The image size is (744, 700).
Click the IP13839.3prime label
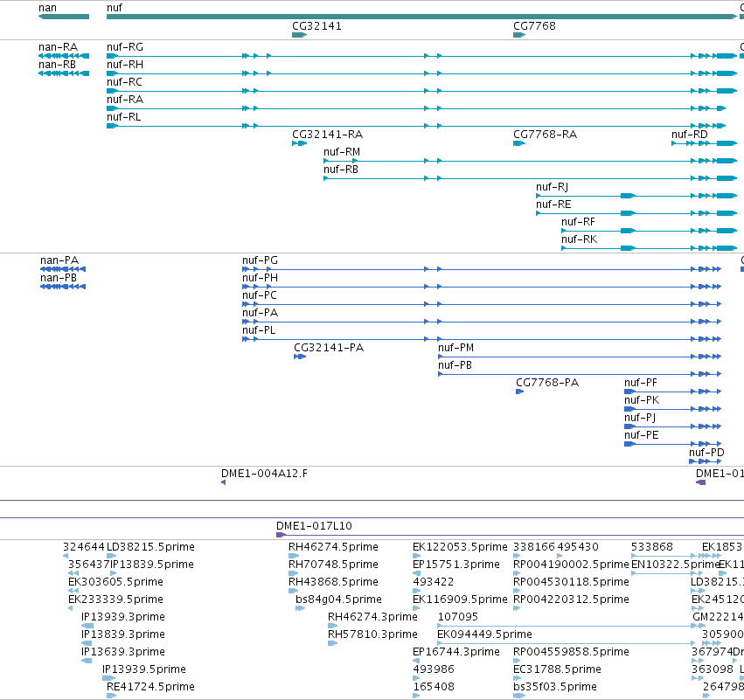(123, 635)
